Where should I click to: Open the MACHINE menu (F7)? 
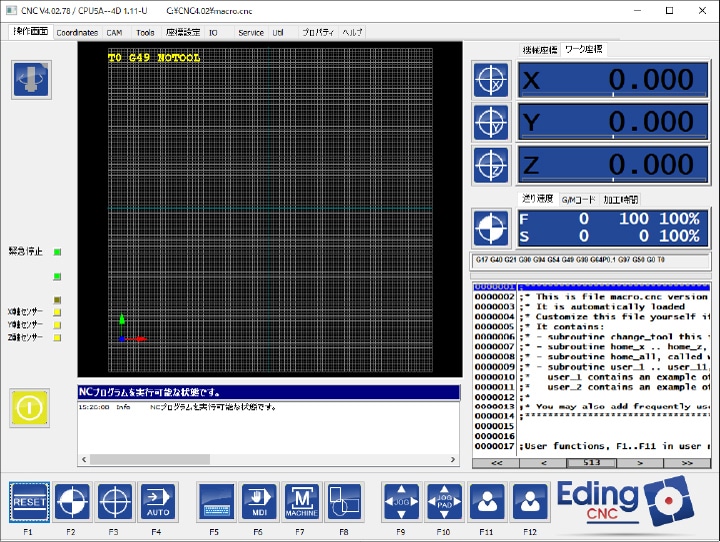[x=301, y=502]
